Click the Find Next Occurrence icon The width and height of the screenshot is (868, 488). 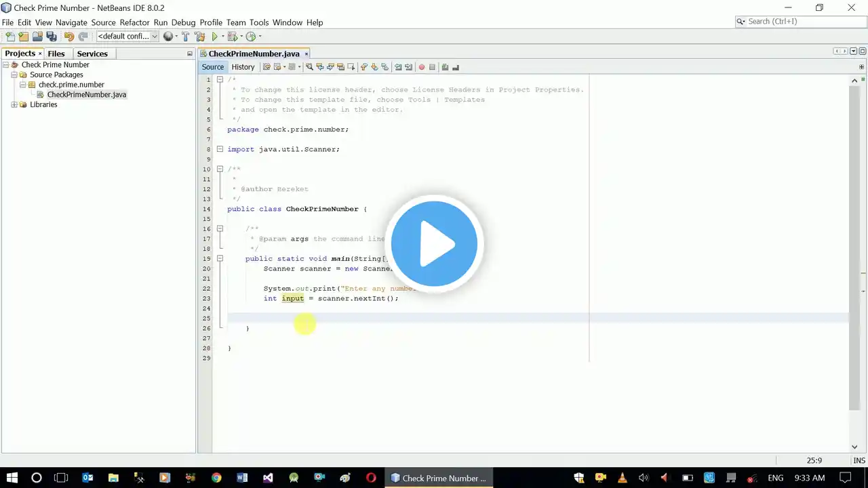(331, 67)
